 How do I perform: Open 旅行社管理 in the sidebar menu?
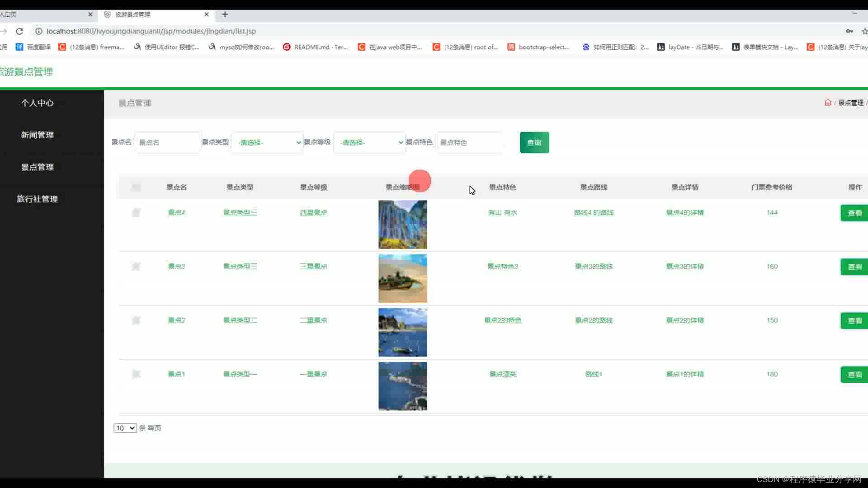tap(38, 199)
